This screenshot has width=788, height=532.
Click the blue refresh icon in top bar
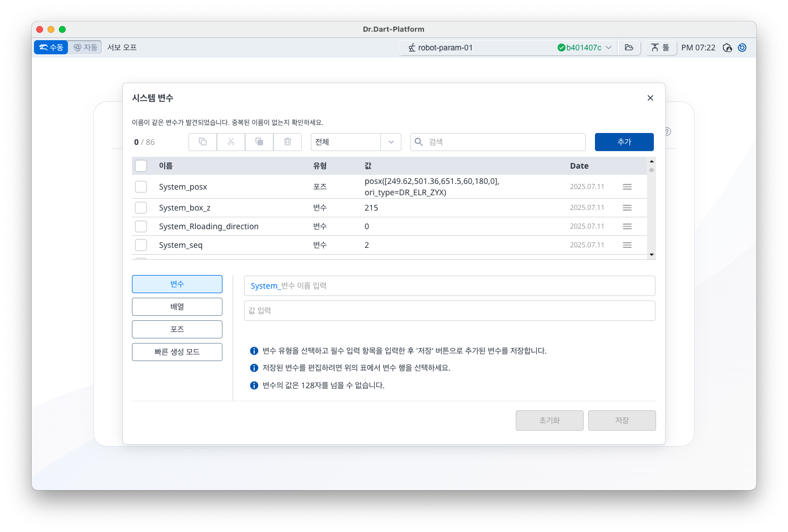[742, 48]
